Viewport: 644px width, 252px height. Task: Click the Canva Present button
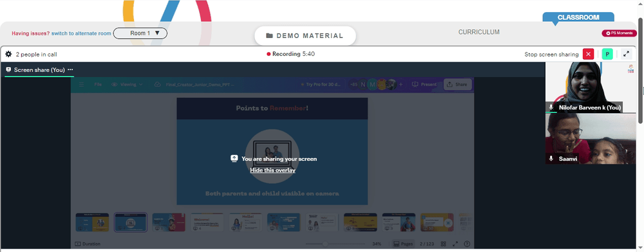click(x=424, y=84)
